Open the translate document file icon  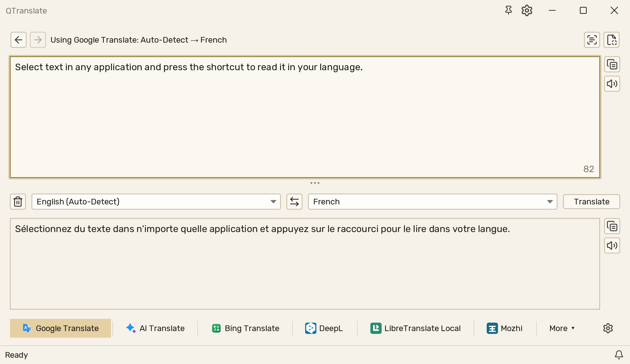point(611,40)
